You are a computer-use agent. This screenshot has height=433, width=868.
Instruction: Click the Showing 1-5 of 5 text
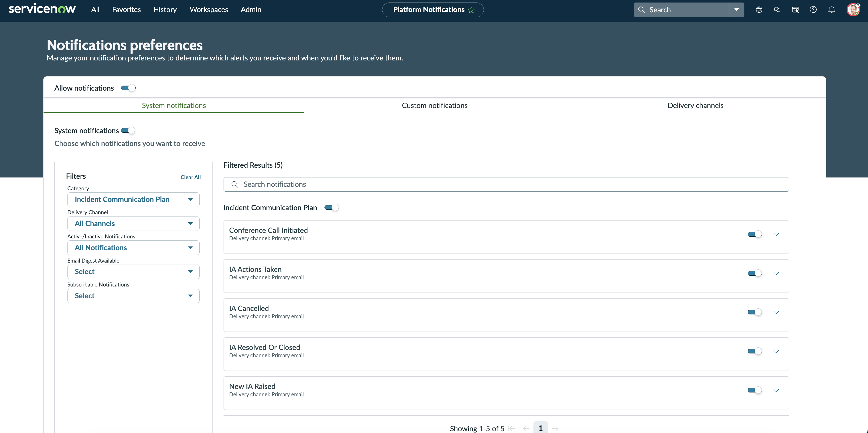[477, 429]
